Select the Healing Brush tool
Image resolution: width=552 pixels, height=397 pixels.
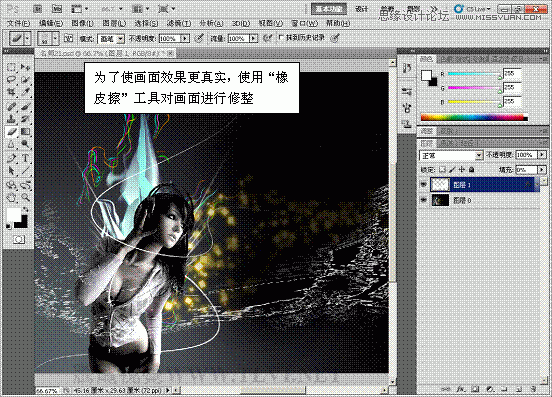click(x=12, y=106)
